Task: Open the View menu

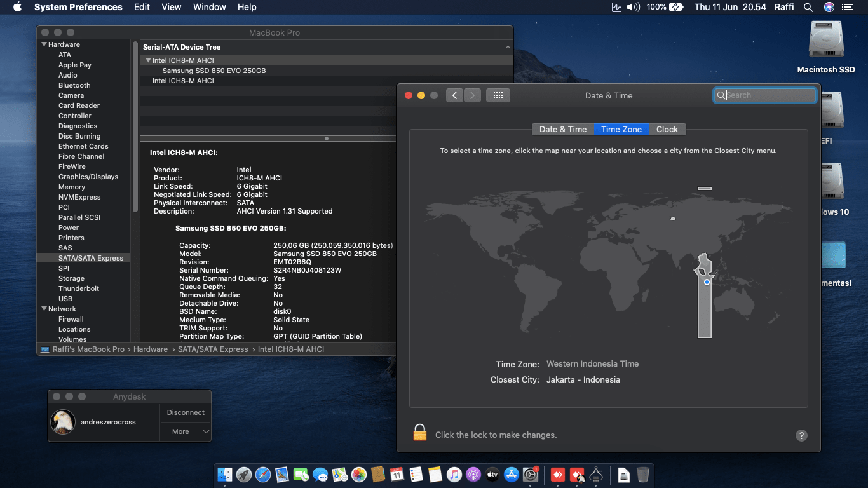Action: (172, 7)
